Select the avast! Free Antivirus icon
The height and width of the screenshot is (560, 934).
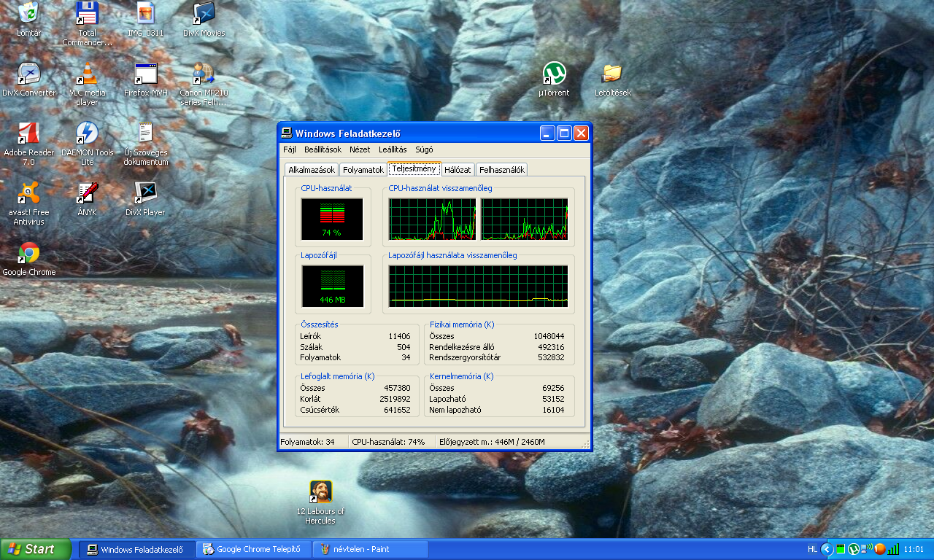coord(29,193)
